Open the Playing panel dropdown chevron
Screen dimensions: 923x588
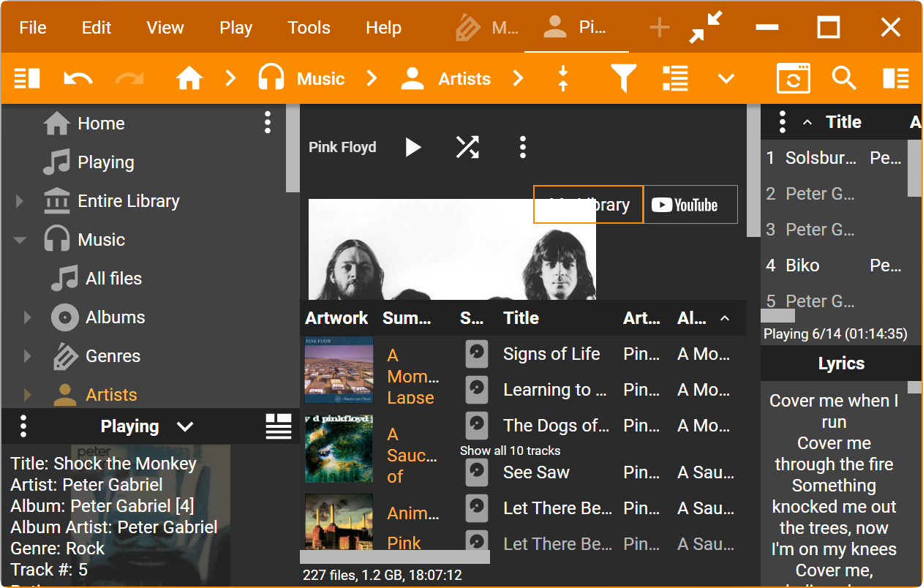[185, 426]
